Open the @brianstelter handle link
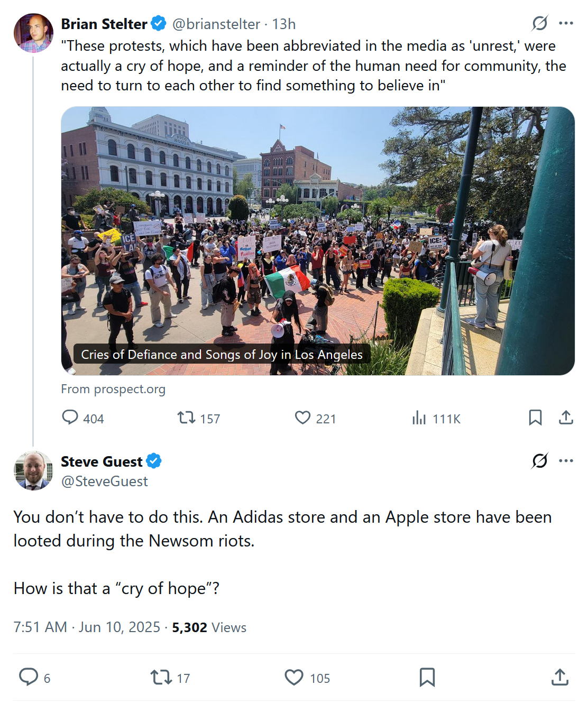The height and width of the screenshot is (704, 588). pos(216,24)
